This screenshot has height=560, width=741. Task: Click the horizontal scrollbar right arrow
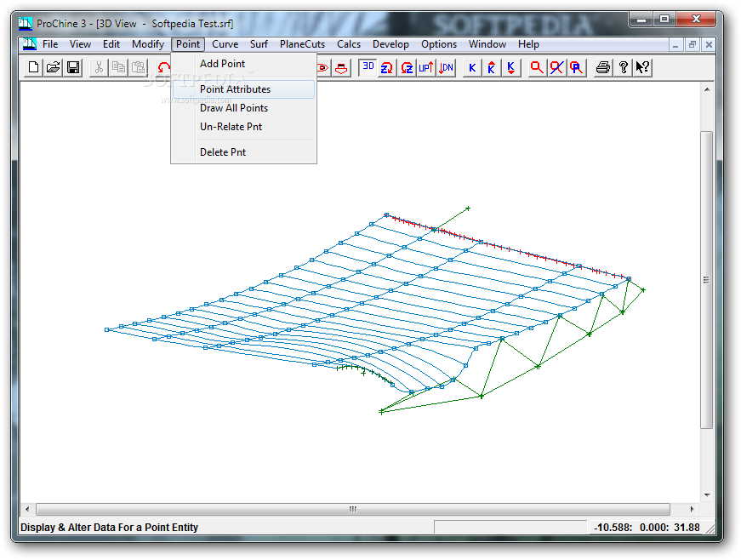coord(692,509)
